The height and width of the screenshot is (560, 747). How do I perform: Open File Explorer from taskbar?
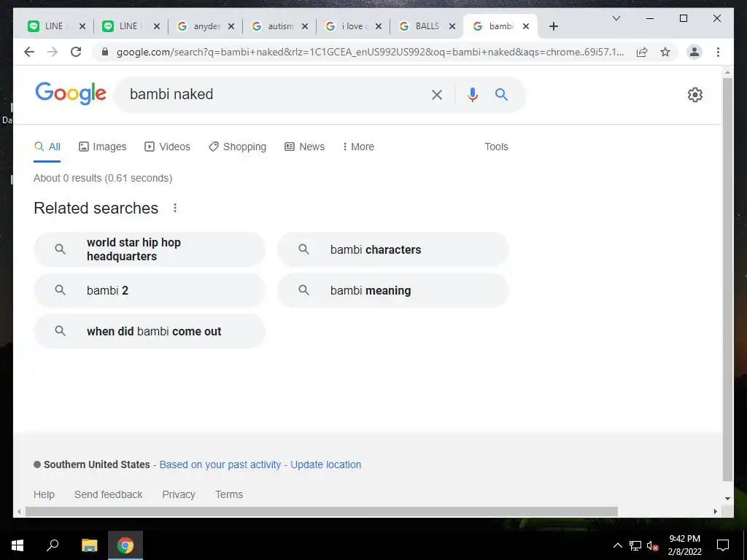(x=89, y=545)
